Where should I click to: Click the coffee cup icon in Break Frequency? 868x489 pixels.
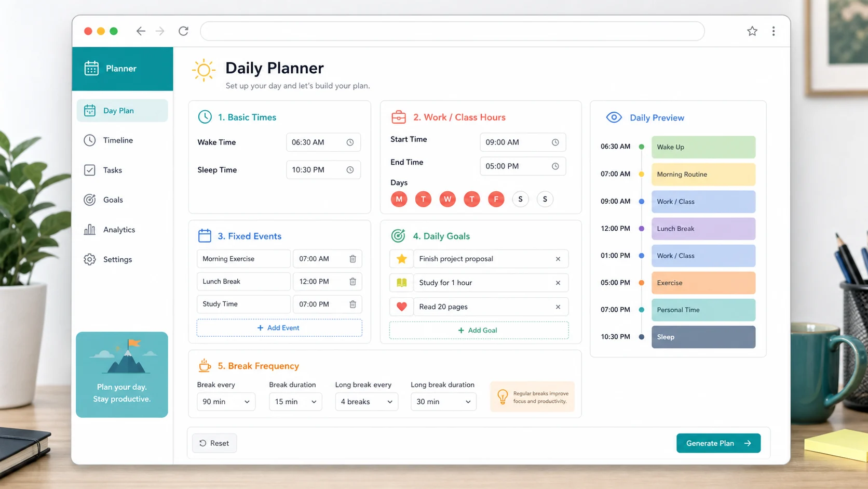pos(205,365)
